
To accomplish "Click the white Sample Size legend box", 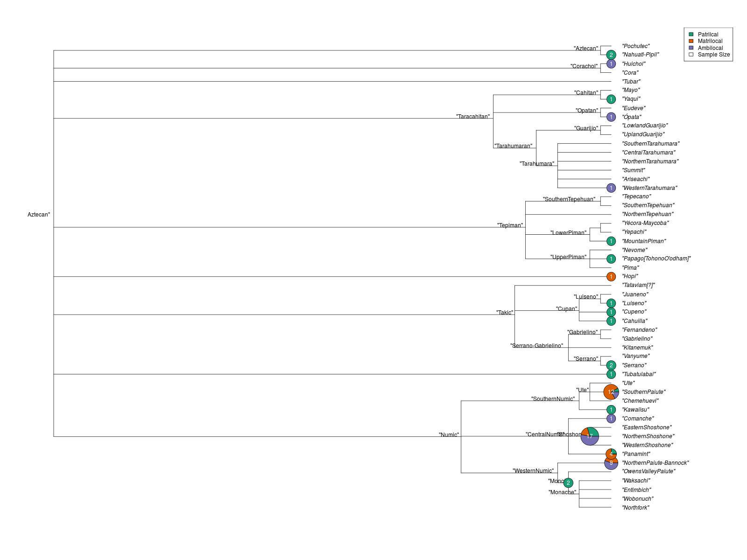I will [691, 55].
